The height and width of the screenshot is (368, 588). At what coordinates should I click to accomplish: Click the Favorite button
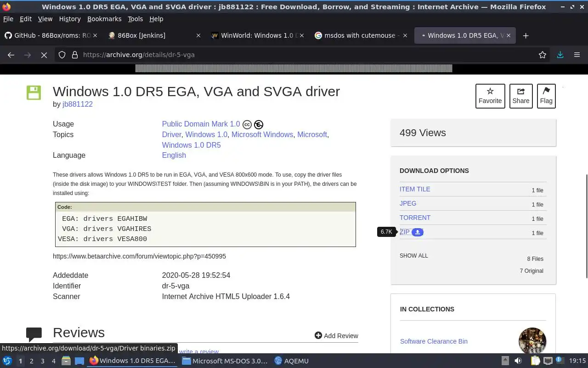490,96
